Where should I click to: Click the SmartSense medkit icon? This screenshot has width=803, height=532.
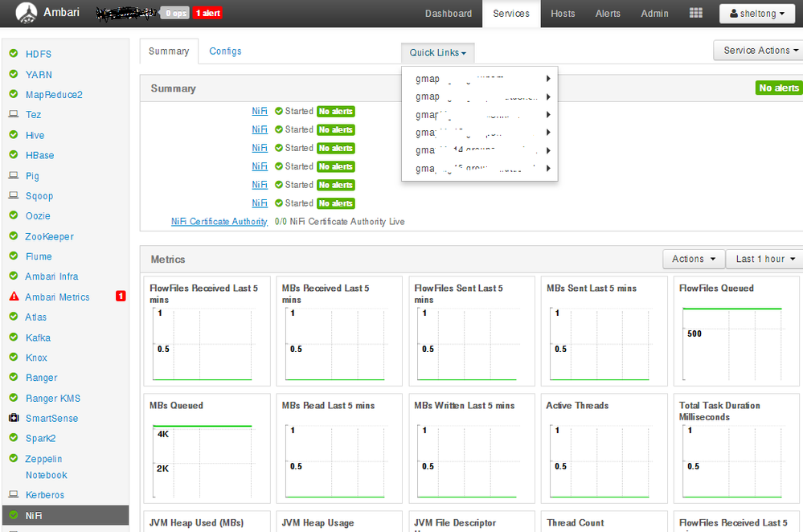[14, 418]
